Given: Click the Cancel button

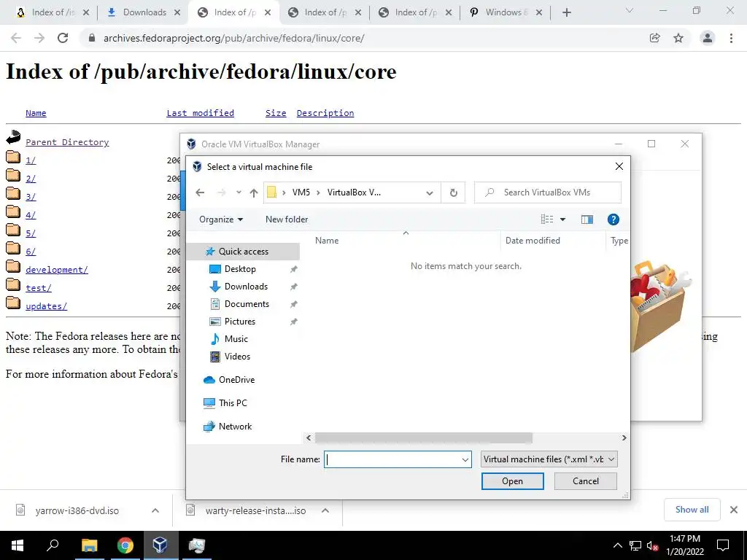Looking at the screenshot, I should [586, 481].
